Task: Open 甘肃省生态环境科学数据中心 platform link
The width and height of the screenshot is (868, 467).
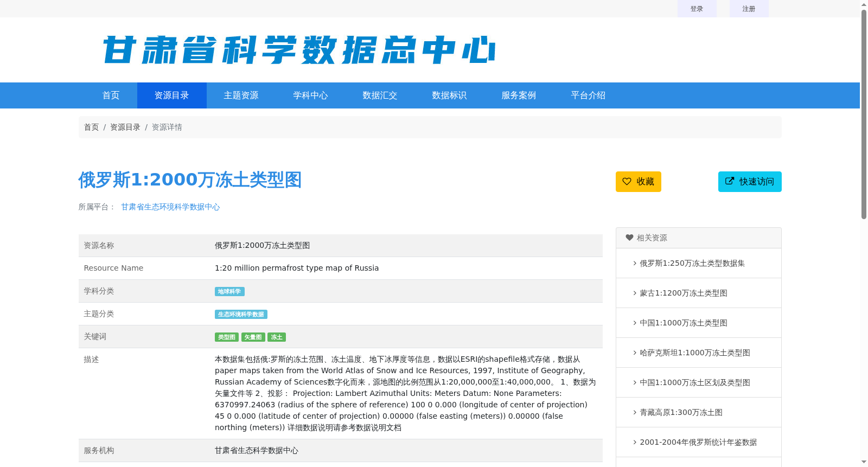Action: (x=170, y=207)
